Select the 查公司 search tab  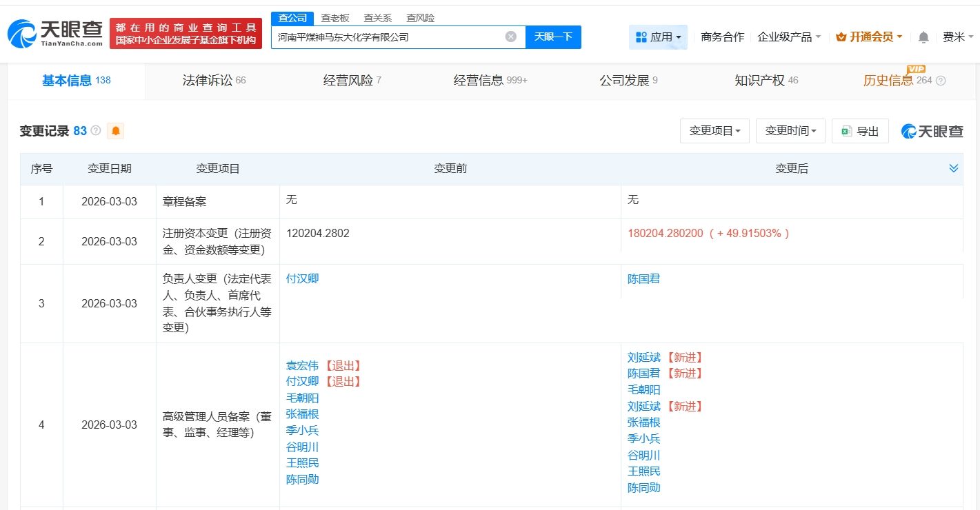point(292,18)
